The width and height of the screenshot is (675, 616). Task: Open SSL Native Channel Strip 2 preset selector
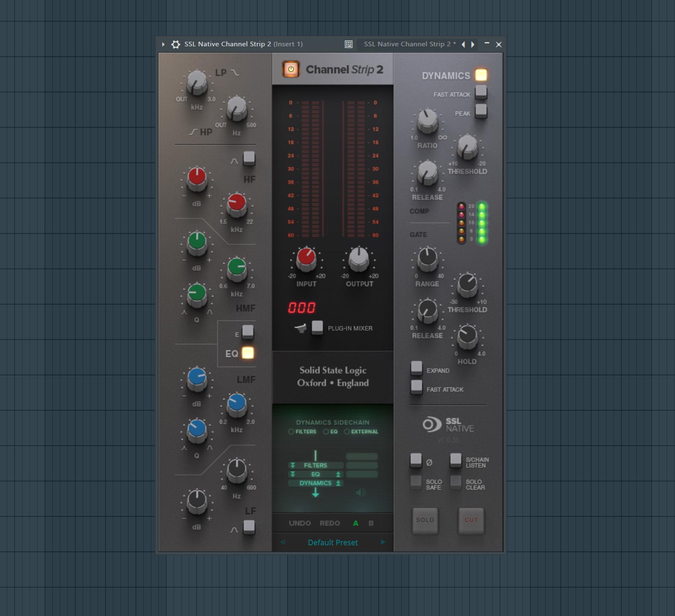coord(409,44)
